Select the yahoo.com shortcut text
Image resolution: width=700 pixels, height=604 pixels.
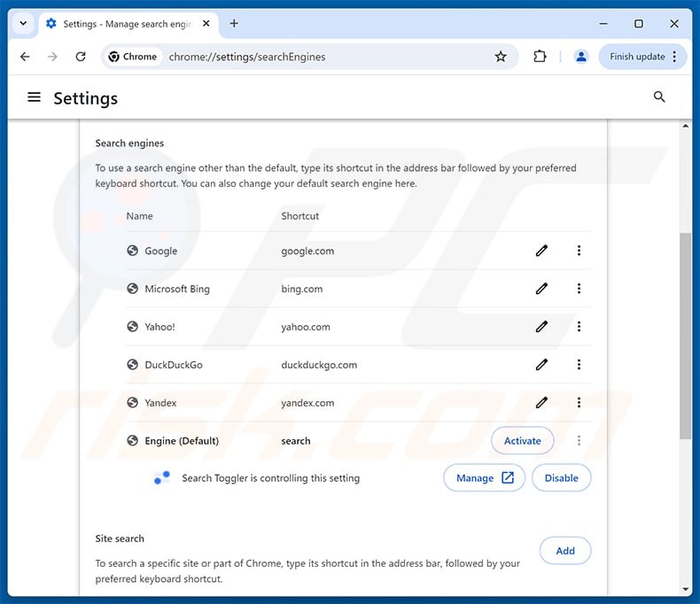coord(306,327)
